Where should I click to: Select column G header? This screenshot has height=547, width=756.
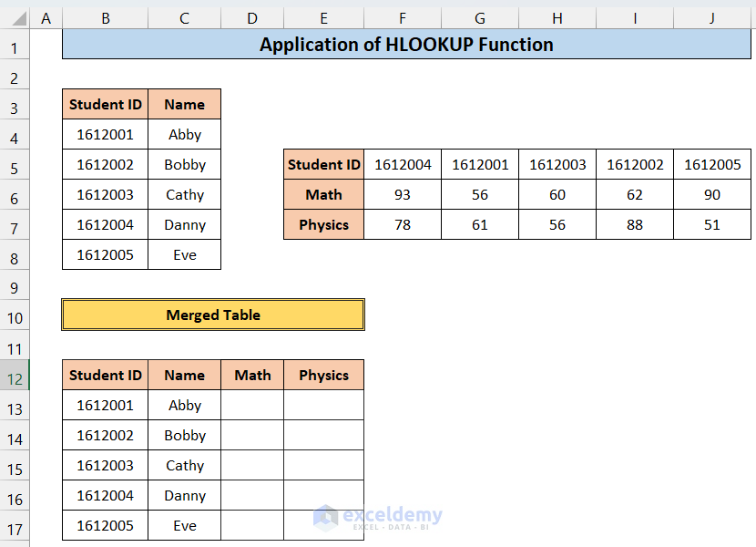[x=480, y=18]
